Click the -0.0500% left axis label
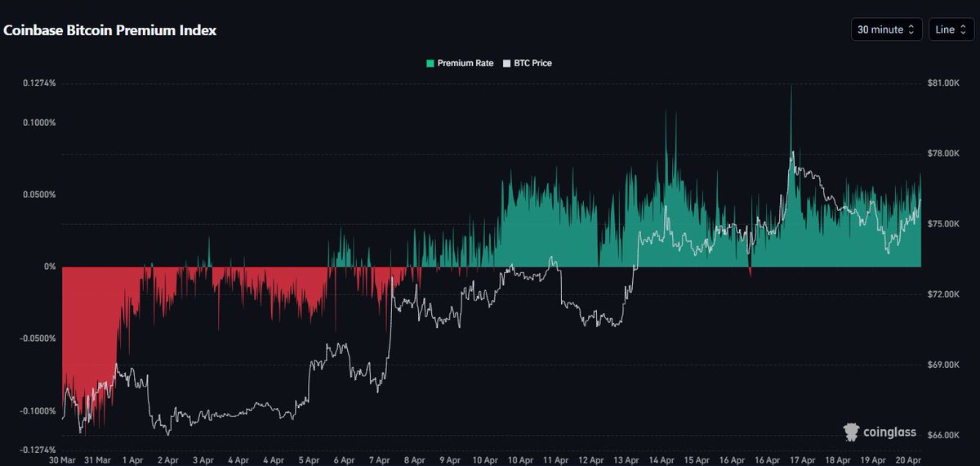Image resolution: width=980 pixels, height=466 pixels. click(x=39, y=338)
